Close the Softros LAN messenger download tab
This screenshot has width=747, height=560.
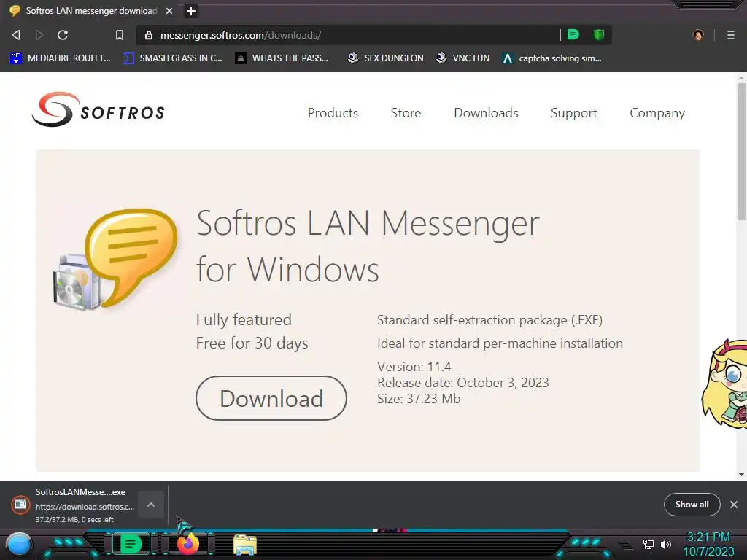[x=169, y=11]
